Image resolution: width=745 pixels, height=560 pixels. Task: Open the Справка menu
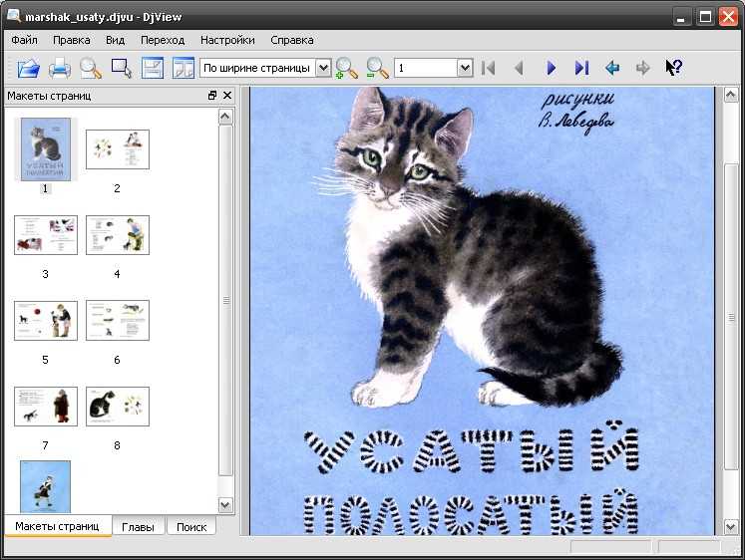[x=292, y=40]
